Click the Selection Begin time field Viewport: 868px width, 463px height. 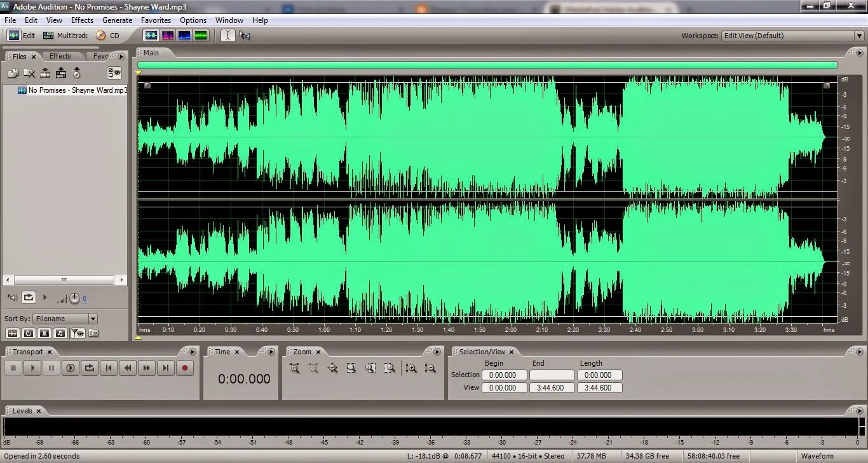(504, 375)
